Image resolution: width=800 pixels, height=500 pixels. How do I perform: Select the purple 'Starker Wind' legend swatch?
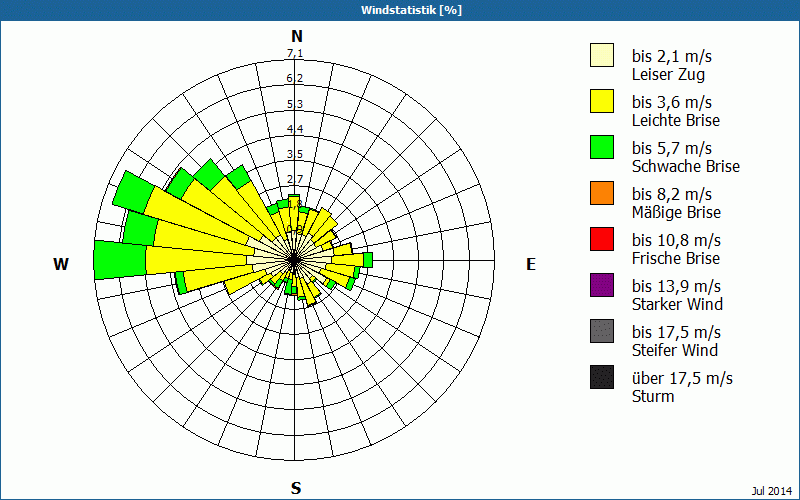click(601, 285)
